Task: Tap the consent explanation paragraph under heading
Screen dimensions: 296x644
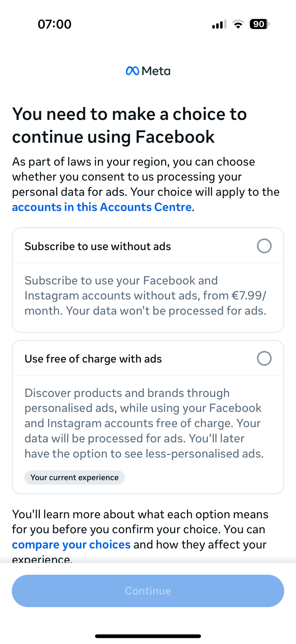Action: [146, 177]
